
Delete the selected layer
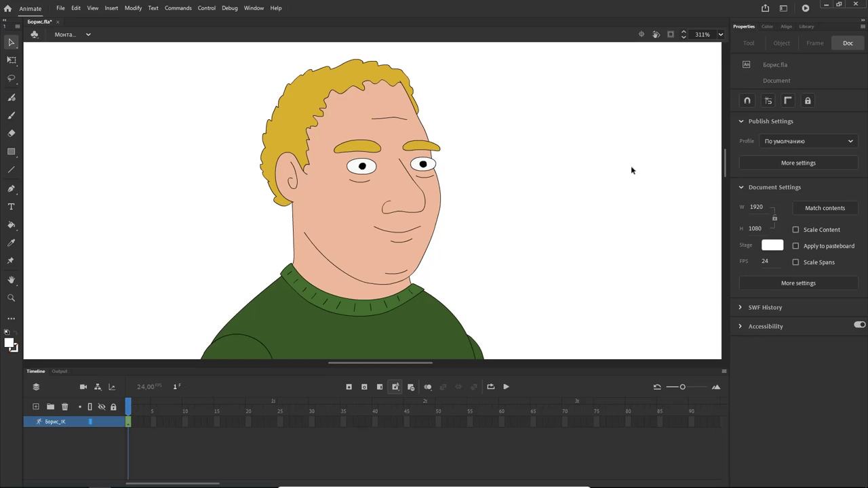65,407
